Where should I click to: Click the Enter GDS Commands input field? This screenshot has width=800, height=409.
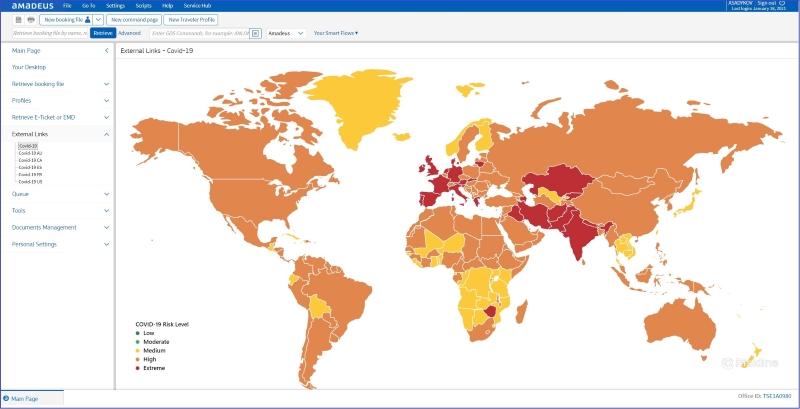click(x=199, y=33)
